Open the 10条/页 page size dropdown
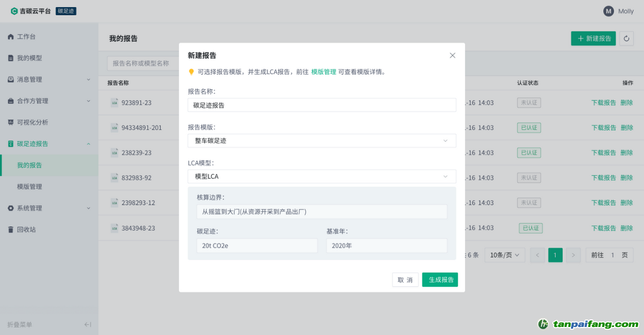 pos(505,255)
